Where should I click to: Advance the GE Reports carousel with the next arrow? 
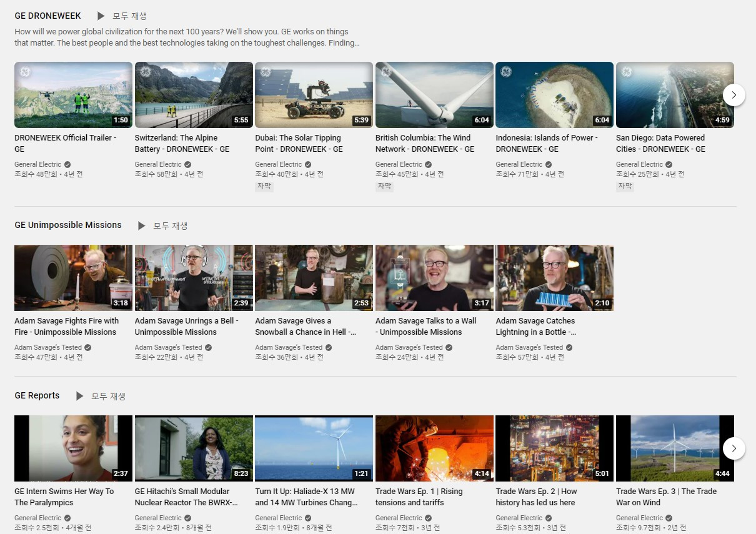[x=734, y=448]
